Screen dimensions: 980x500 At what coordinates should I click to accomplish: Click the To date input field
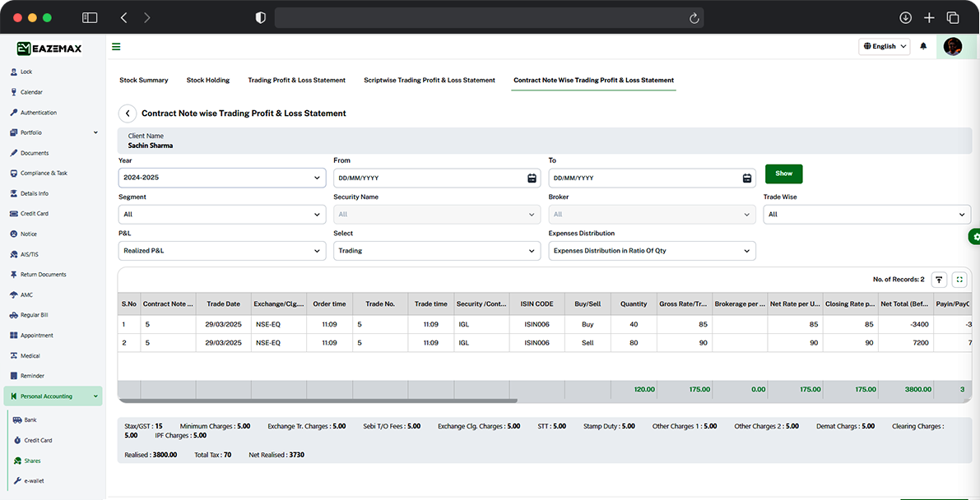tap(652, 178)
